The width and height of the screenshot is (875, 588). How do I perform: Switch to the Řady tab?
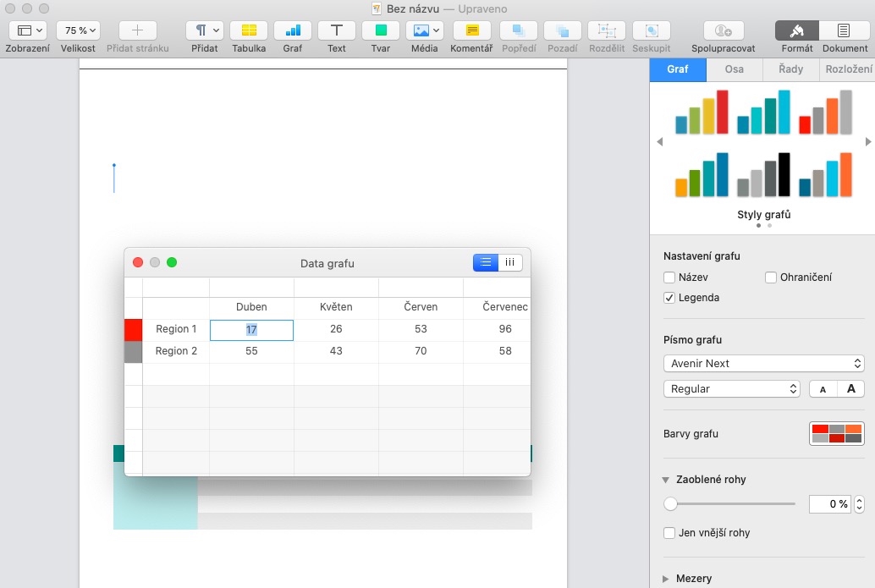(x=790, y=69)
